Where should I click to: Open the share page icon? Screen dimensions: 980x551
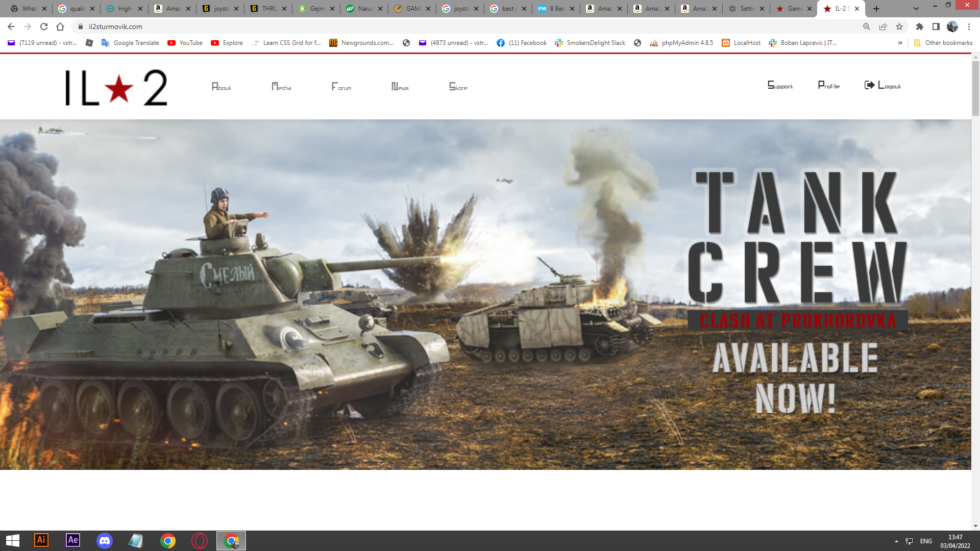(883, 27)
